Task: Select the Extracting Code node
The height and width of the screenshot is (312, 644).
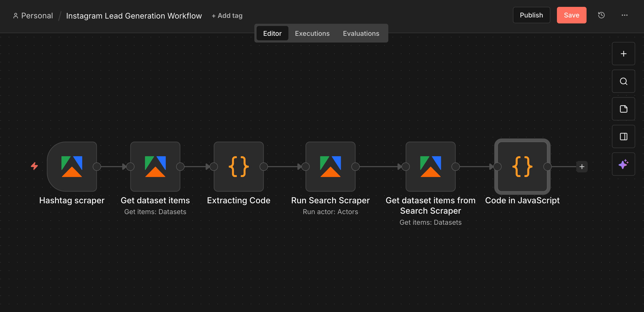Action: click(x=238, y=167)
